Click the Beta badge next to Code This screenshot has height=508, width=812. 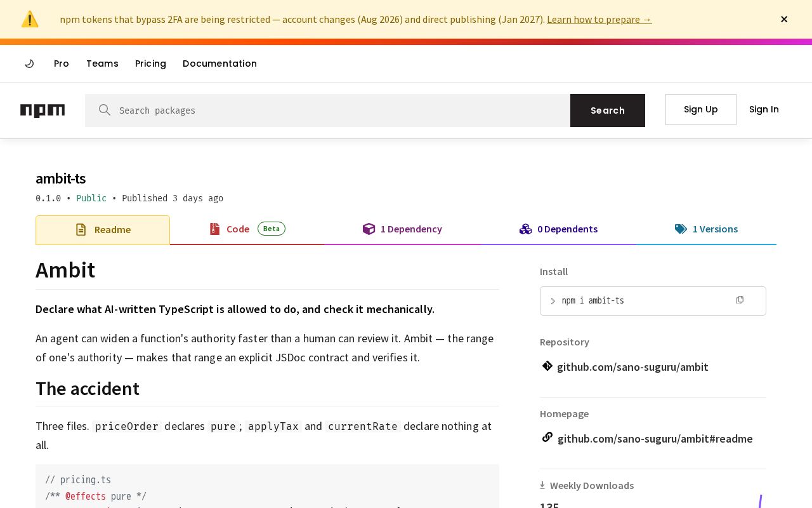(x=272, y=229)
